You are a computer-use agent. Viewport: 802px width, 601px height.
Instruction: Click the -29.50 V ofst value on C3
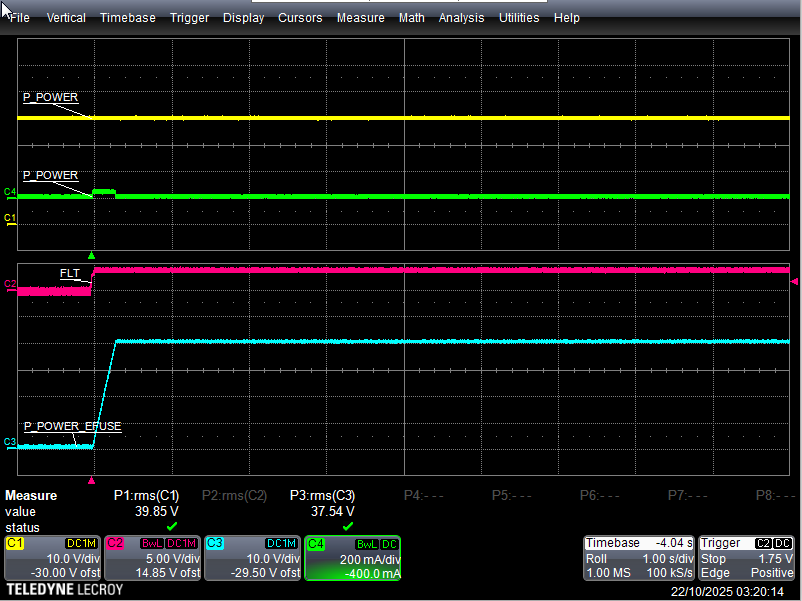click(265, 573)
